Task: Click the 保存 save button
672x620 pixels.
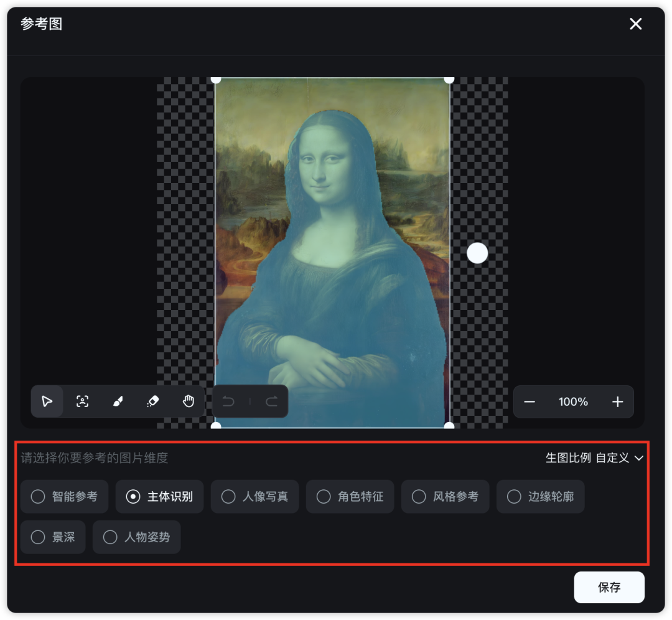Action: coord(609,587)
